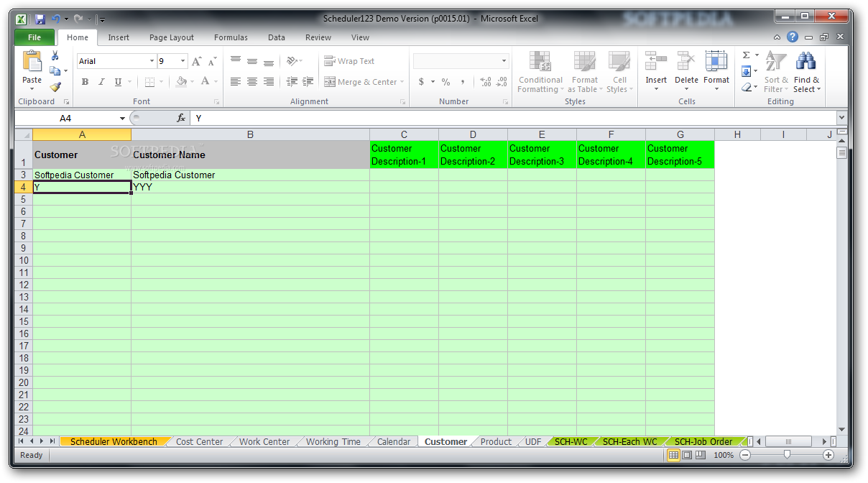Open the font size dropdown showing 9
Image resolution: width=868 pixels, height=483 pixels.
point(183,61)
